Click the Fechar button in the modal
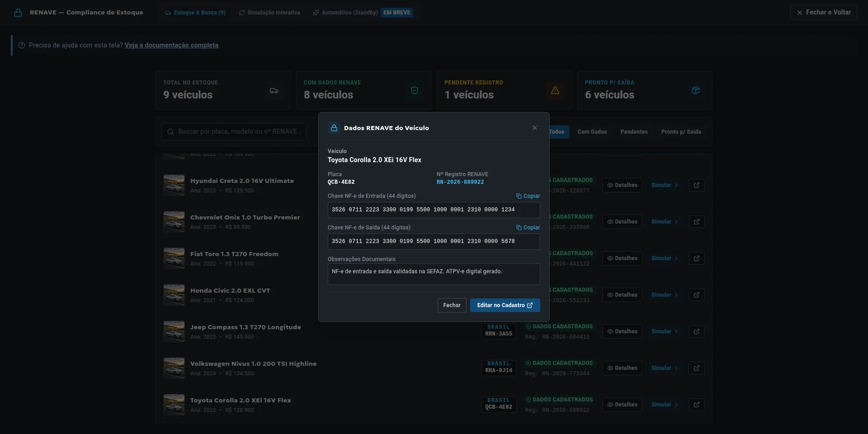 coord(452,305)
